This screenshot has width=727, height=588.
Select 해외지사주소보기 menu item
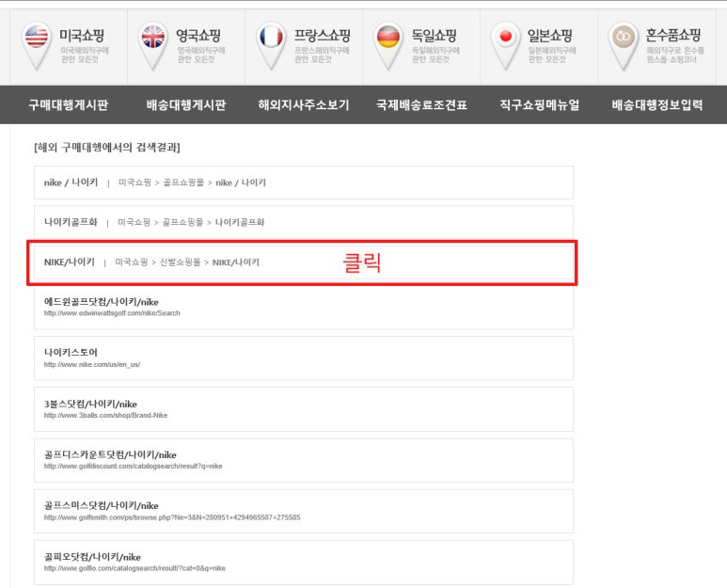coord(304,104)
